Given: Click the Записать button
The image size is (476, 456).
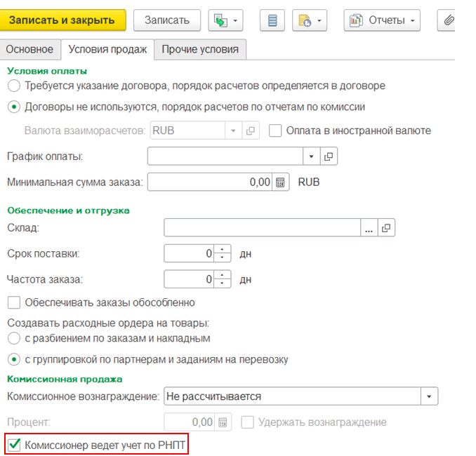Looking at the screenshot, I should pyautogui.click(x=166, y=20).
